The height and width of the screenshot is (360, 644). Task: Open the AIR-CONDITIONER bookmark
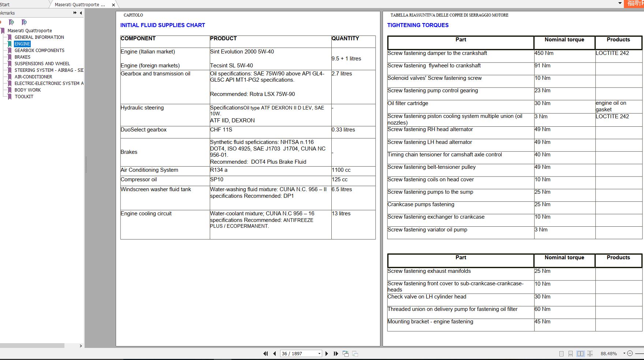coord(33,77)
